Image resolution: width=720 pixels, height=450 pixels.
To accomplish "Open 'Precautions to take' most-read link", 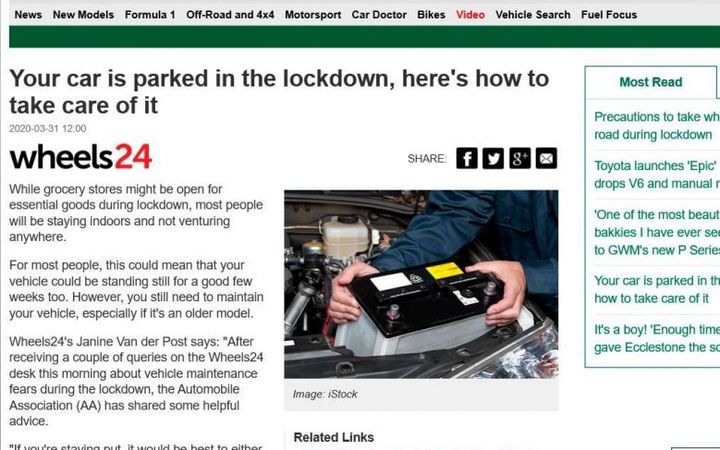I will point(657,125).
